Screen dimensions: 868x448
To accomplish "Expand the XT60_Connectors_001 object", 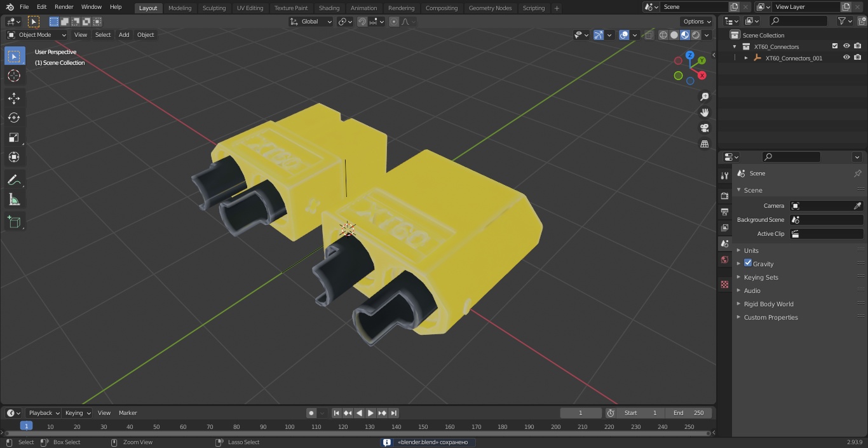I will tap(746, 58).
